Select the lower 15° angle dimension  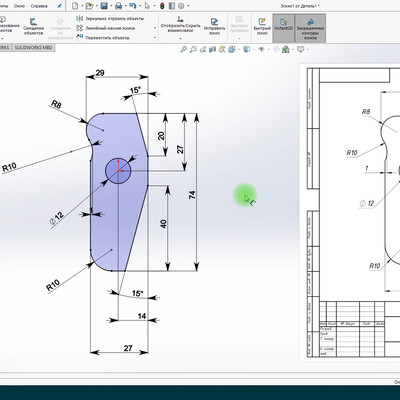coord(137,293)
